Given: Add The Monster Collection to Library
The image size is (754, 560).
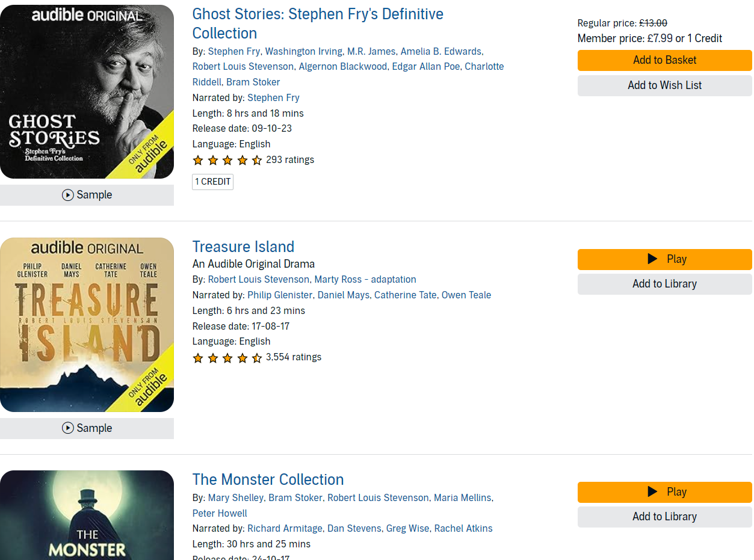Looking at the screenshot, I should 664,517.
